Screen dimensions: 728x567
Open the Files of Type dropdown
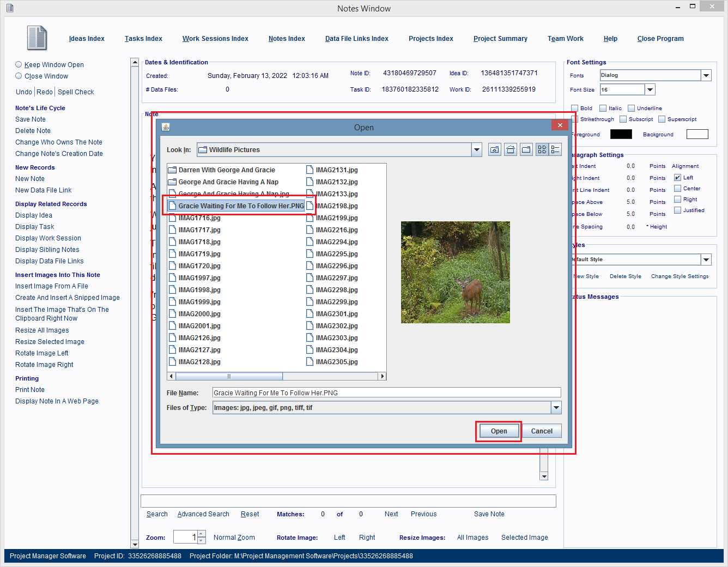point(556,408)
